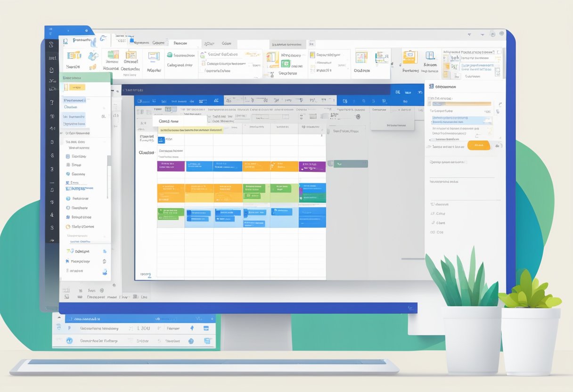Click the printer icon at sidebar bottom
Viewport: 573px width, 392px height.
pyautogui.click(x=104, y=272)
